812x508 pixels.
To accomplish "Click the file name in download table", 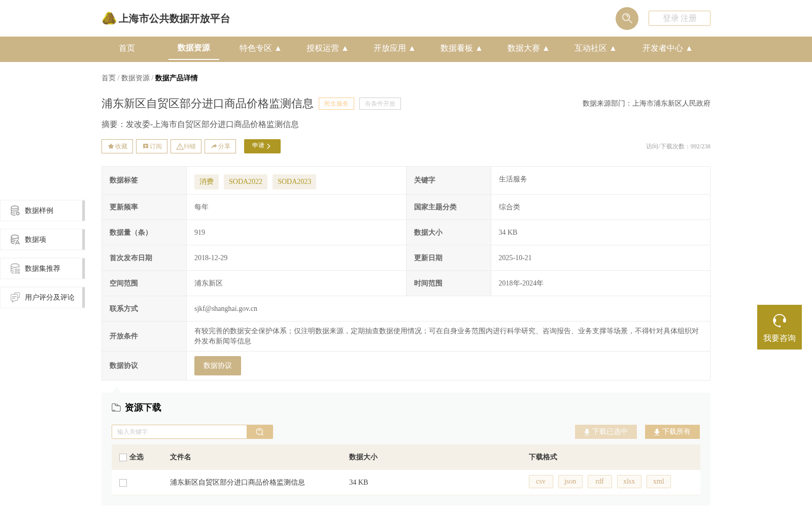I will (238, 483).
